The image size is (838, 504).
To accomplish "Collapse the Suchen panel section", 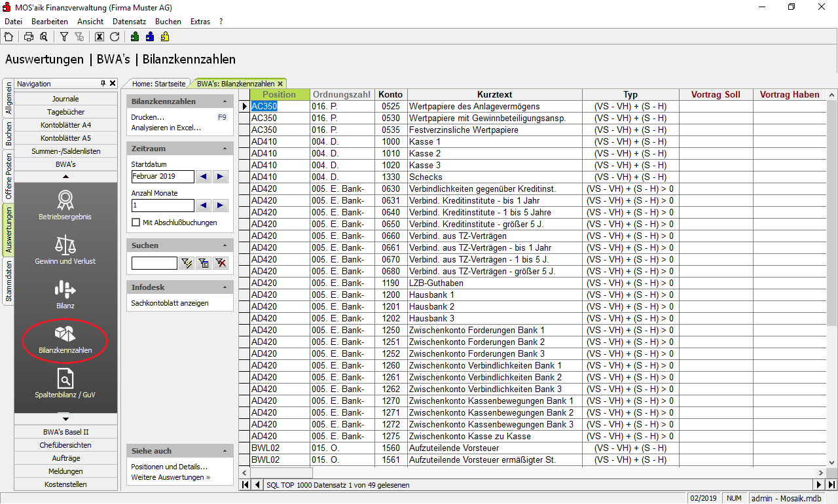I will 225,245.
